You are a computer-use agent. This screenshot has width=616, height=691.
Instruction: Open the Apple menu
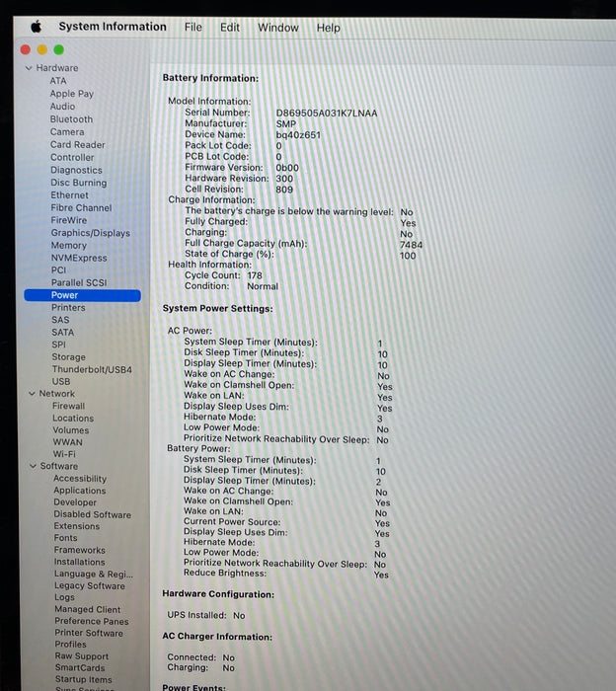37,27
